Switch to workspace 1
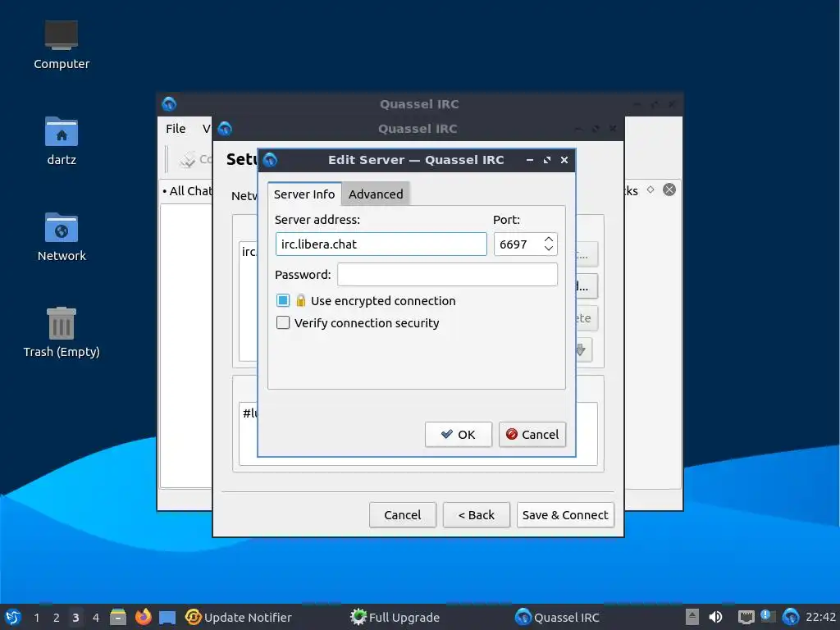 [36, 618]
